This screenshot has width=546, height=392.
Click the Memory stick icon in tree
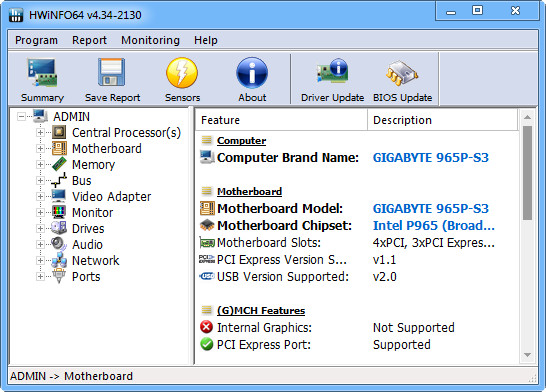click(x=59, y=164)
